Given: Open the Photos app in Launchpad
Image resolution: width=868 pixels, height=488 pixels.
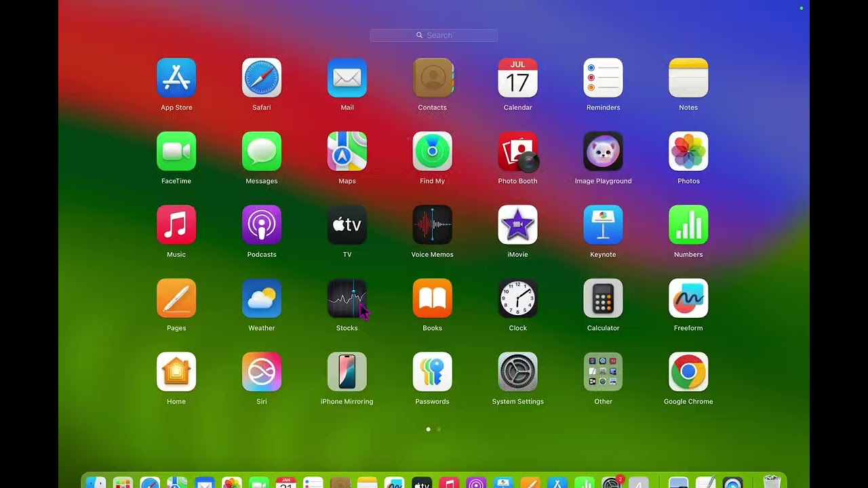Looking at the screenshot, I should (x=688, y=151).
